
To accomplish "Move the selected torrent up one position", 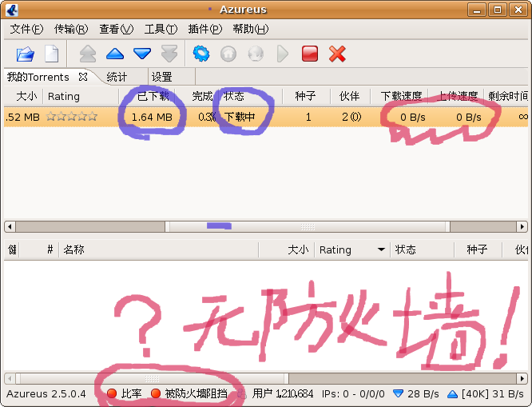I will (x=115, y=54).
